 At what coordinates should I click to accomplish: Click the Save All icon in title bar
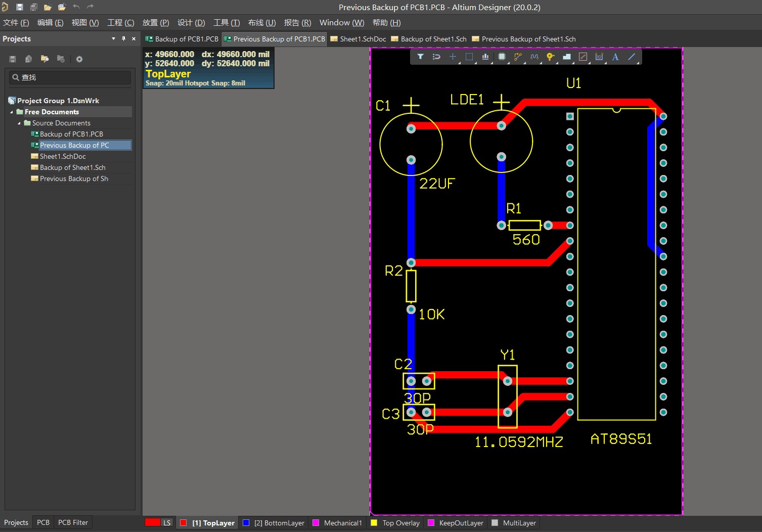34,7
